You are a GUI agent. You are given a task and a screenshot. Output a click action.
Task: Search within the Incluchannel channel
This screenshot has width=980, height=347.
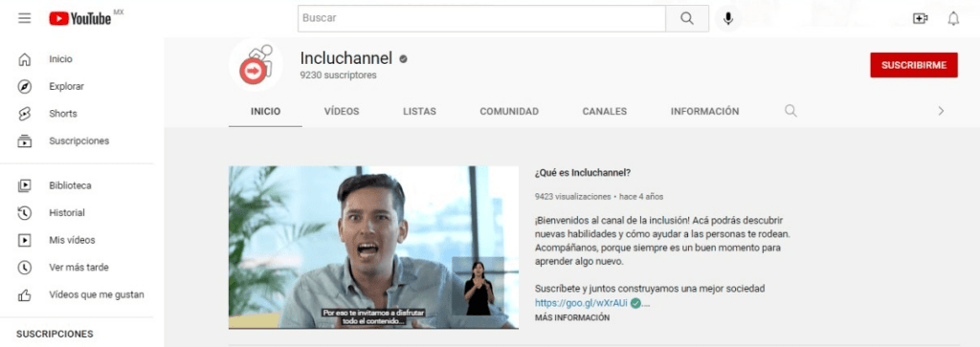point(791,111)
